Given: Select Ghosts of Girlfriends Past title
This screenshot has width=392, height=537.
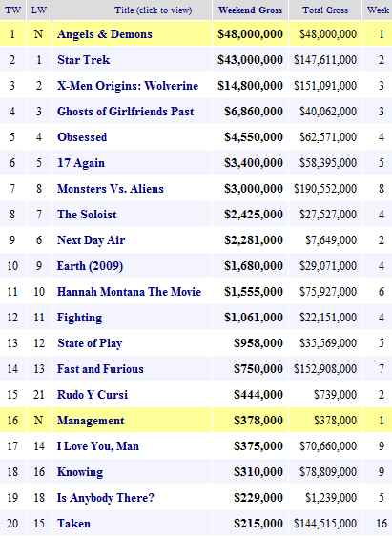Looking at the screenshot, I should 125,112.
